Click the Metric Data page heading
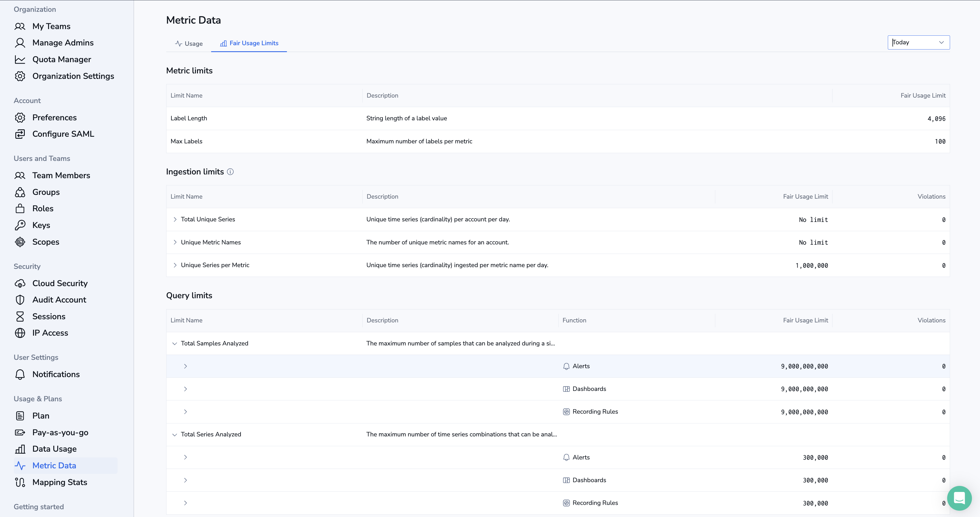Image resolution: width=980 pixels, height=517 pixels. coord(193,20)
